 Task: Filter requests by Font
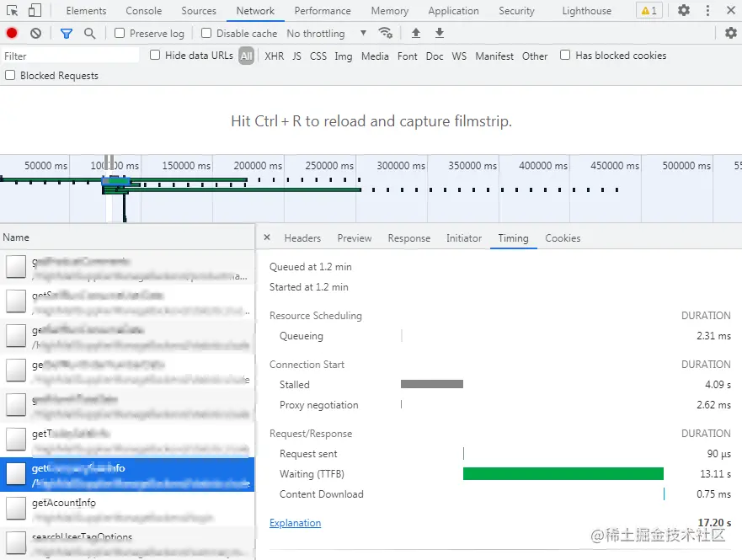click(x=408, y=56)
